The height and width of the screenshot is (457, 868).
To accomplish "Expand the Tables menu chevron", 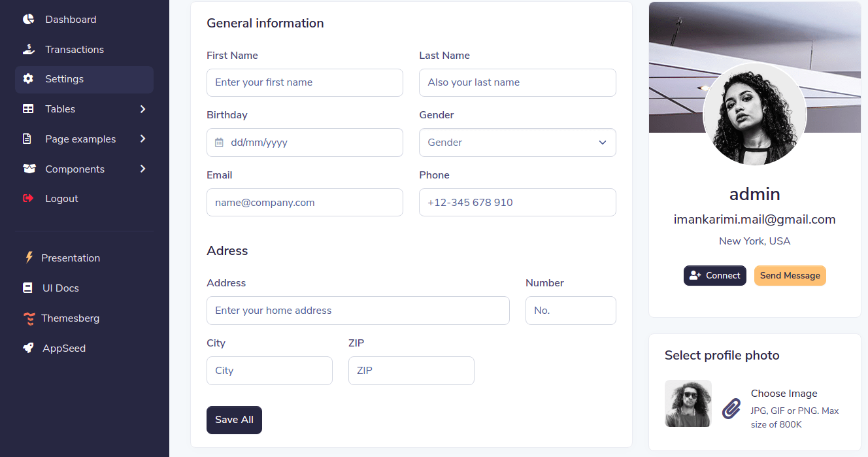I will tap(142, 109).
